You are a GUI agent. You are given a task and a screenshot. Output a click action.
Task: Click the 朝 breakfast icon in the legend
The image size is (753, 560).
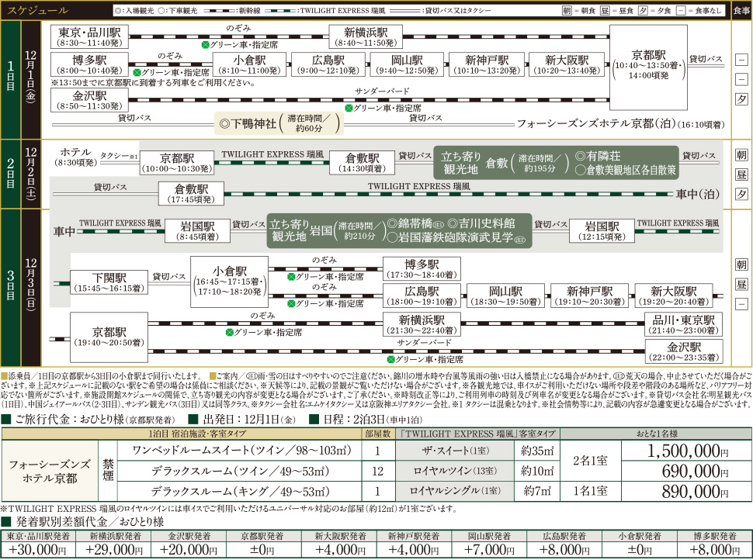coord(568,10)
